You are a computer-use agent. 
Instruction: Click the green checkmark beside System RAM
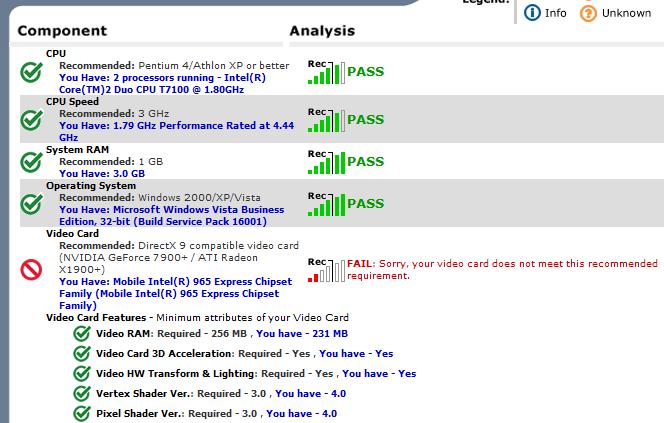[x=31, y=162]
